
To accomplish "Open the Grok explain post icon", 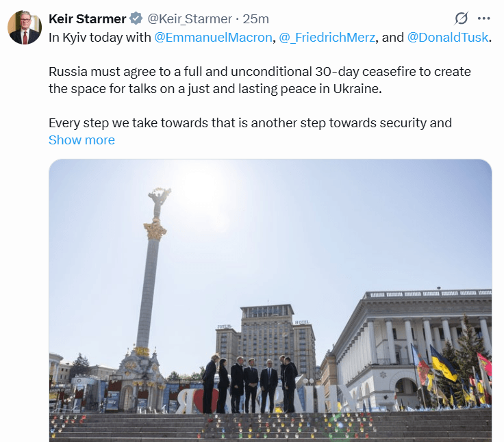I will tap(462, 18).
